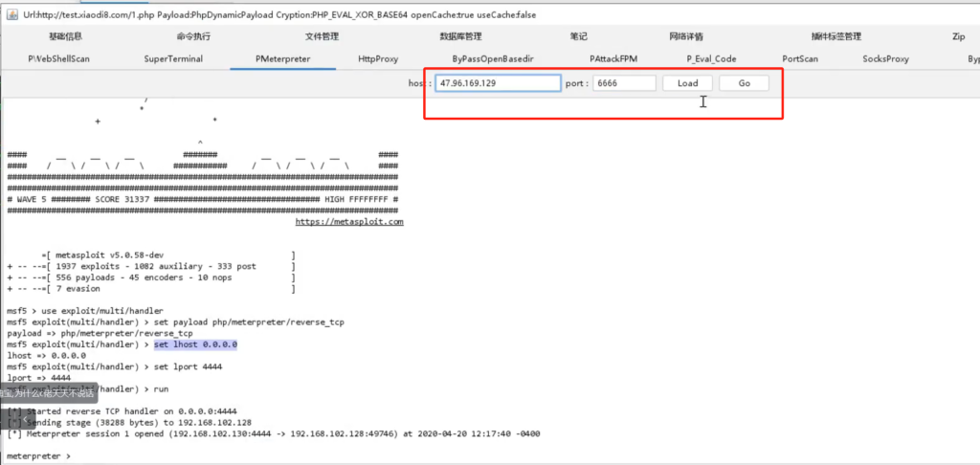Click the 'metasploit v5.0.58-dev' version text

(x=109, y=255)
